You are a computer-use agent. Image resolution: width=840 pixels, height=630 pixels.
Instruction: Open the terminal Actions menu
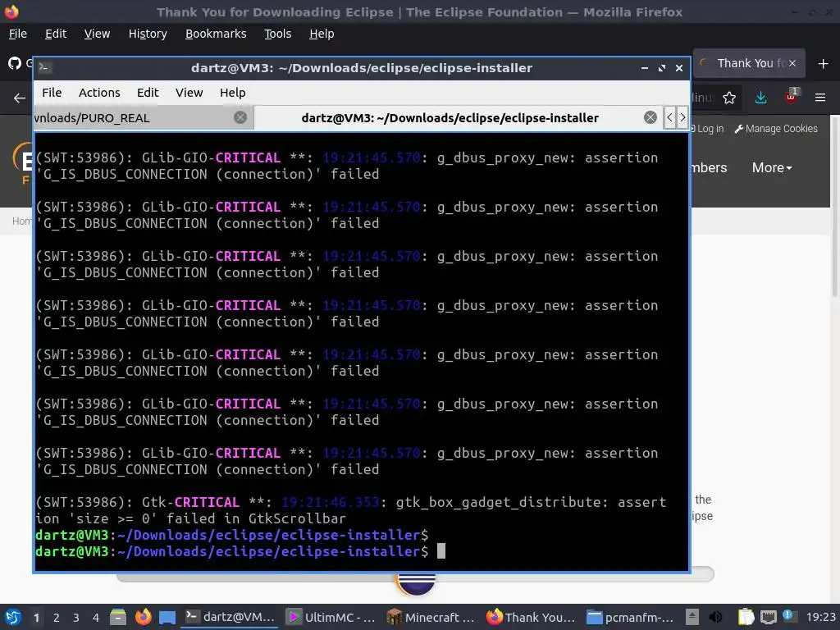pos(99,93)
